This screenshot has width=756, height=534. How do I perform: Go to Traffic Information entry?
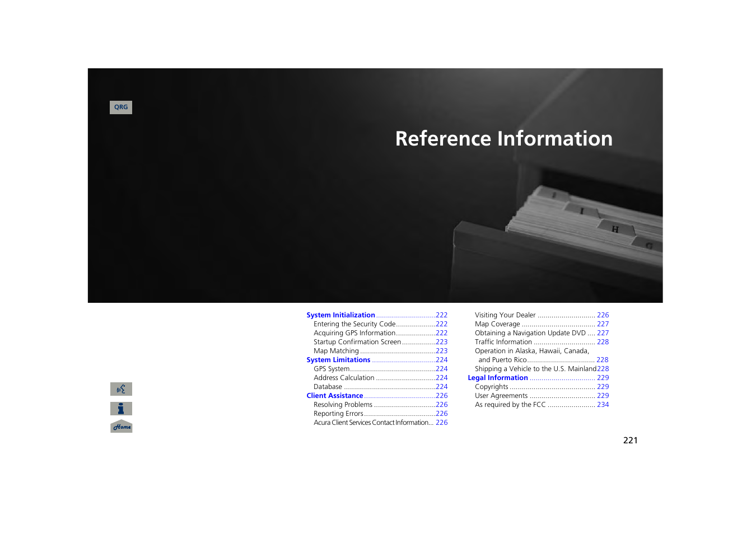point(542,342)
